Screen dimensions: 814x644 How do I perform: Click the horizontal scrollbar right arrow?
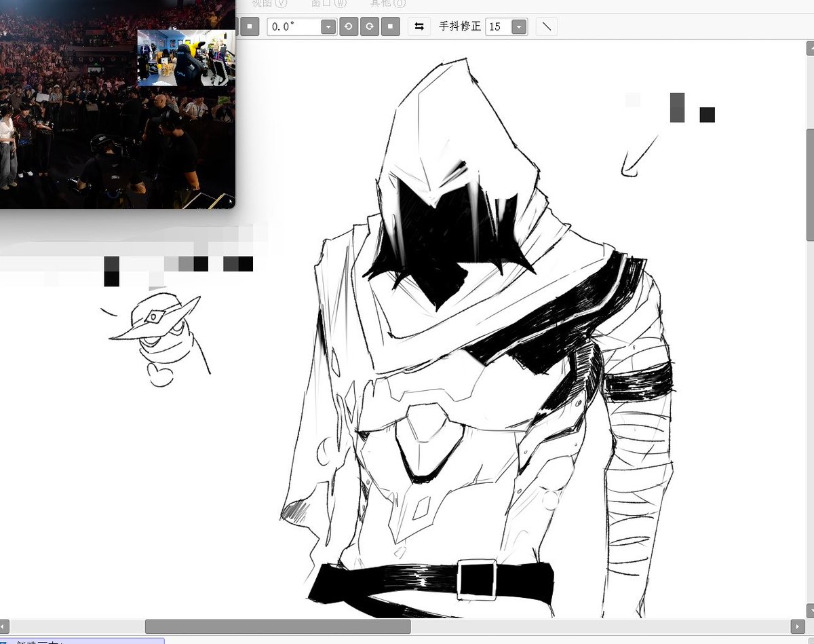tap(798, 626)
